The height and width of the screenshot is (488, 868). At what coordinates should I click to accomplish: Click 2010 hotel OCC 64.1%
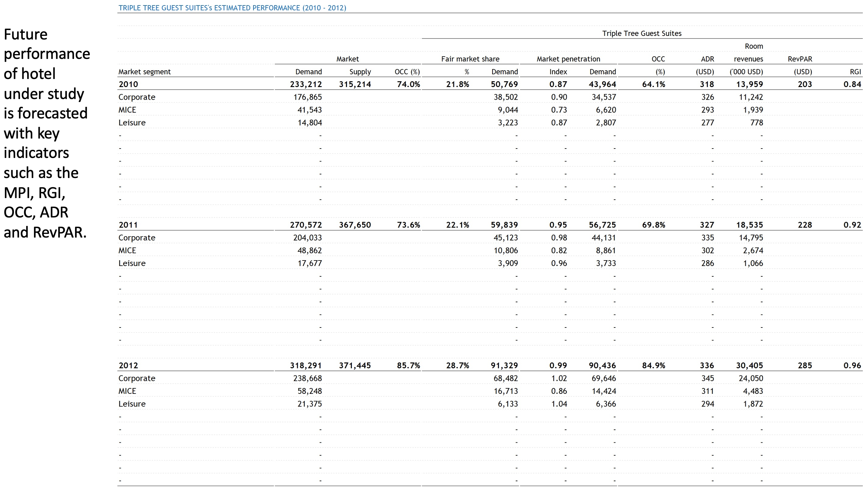click(653, 84)
